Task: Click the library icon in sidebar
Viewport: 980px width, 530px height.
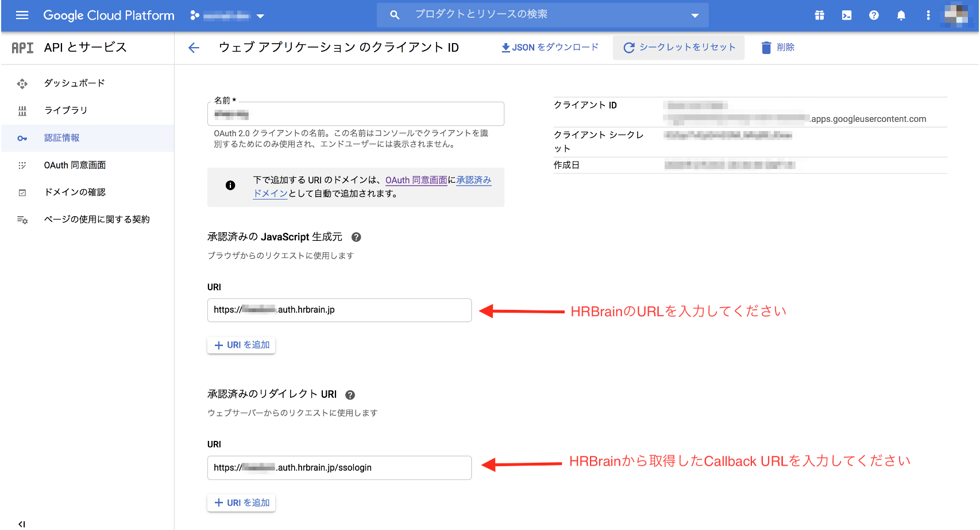Action: tap(22, 111)
